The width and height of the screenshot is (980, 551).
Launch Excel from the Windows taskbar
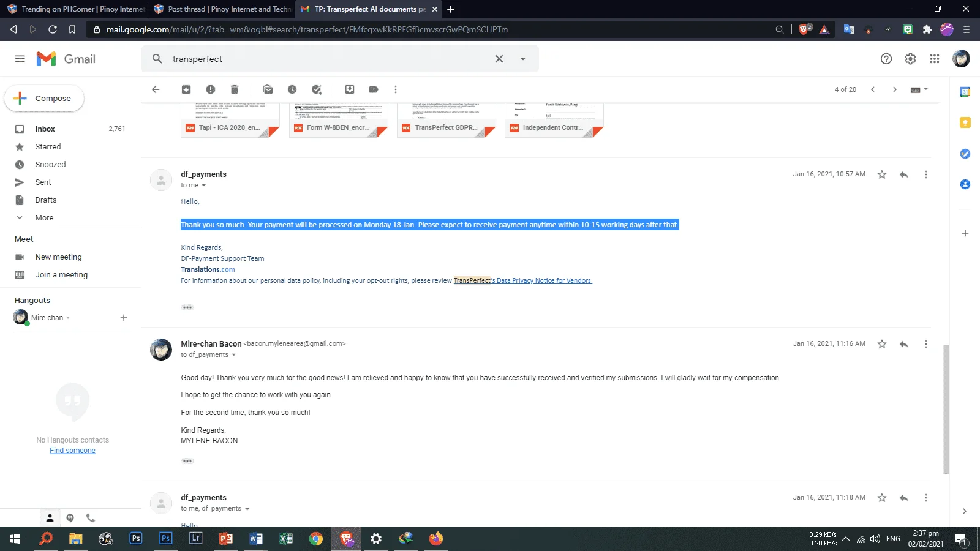[286, 539]
